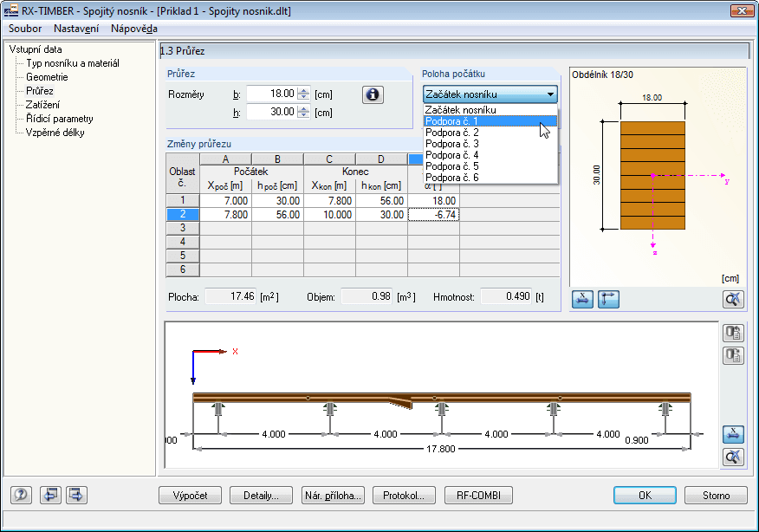Select Geometrie in navigation tree
Image resolution: width=759 pixels, height=532 pixels.
pos(47,77)
